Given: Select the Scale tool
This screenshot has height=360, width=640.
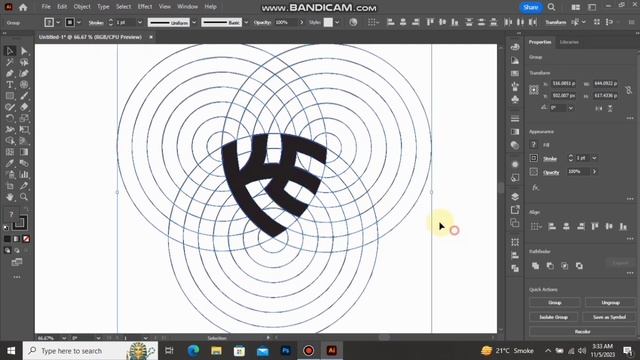Looking at the screenshot, I should coord(24,118).
